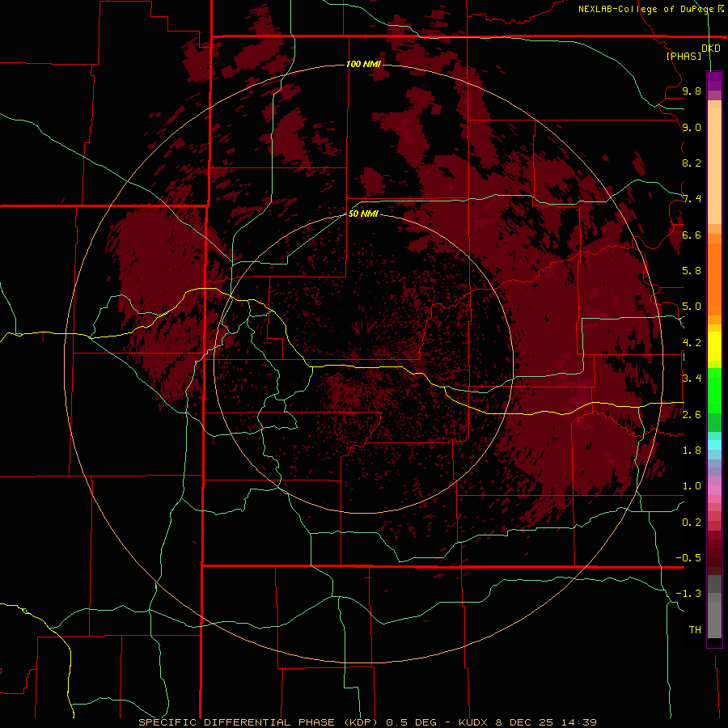Click the 2.6 value on the color scale
The height and width of the screenshot is (728, 728).
[x=692, y=415]
